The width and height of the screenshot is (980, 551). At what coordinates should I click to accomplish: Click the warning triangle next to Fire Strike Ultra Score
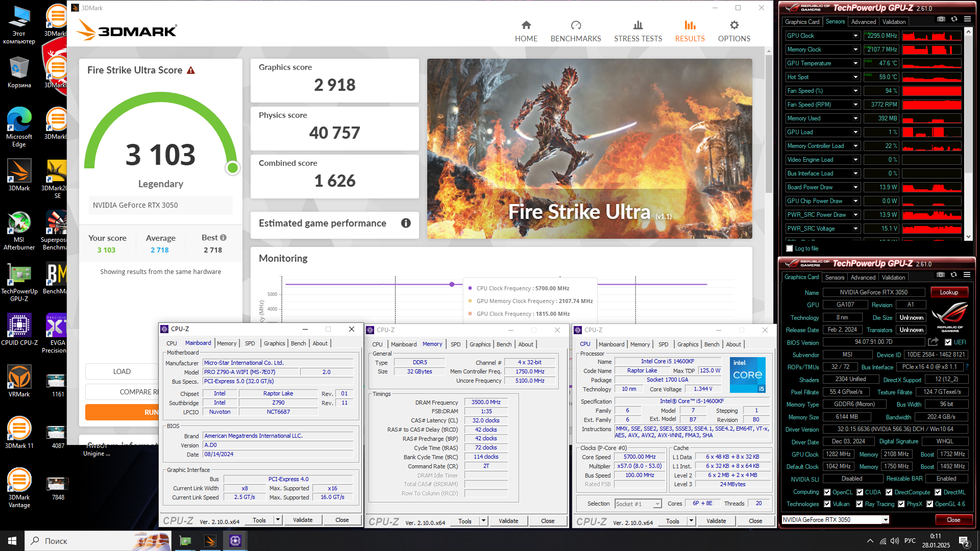(191, 70)
